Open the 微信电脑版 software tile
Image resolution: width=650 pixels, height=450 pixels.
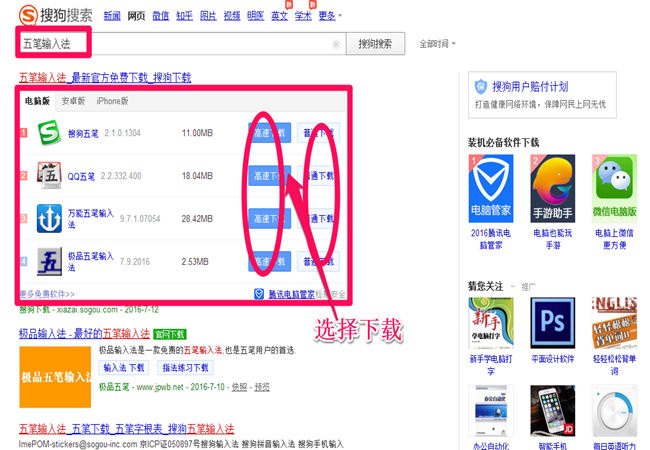[x=614, y=189]
